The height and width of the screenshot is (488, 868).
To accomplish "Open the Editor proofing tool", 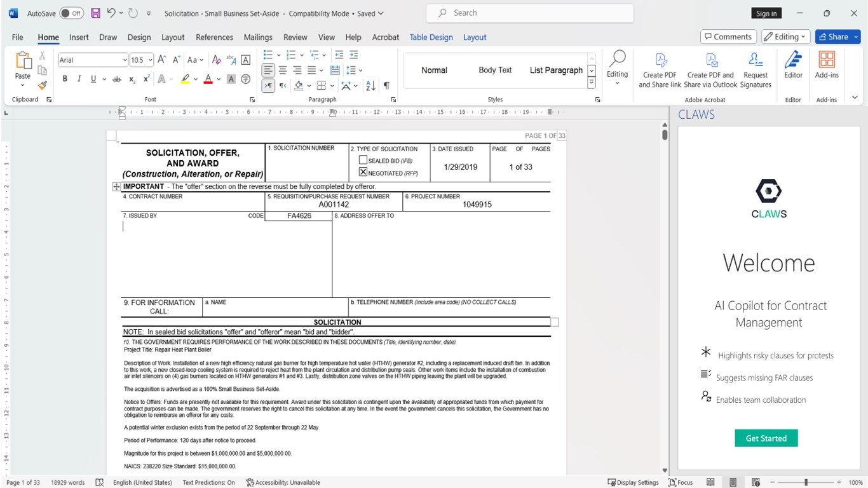I will point(793,65).
